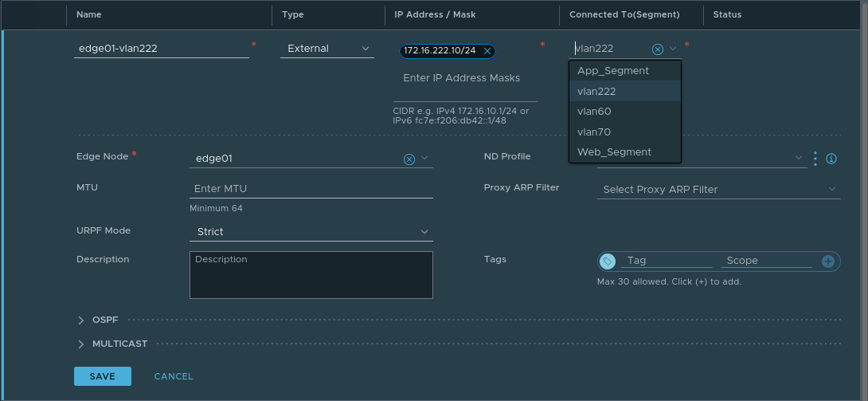The height and width of the screenshot is (401, 868).
Task: Clear the vlan222 connected segment selection
Action: point(658,49)
